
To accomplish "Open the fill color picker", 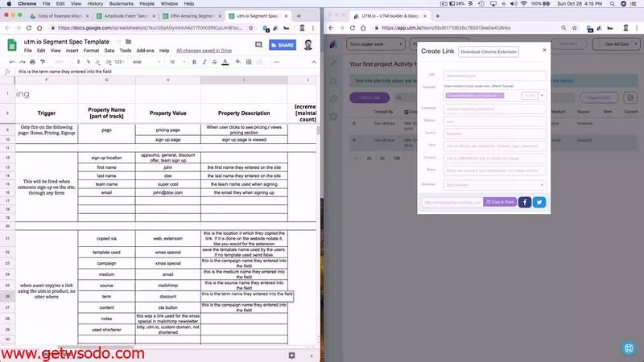I will tap(237, 62).
